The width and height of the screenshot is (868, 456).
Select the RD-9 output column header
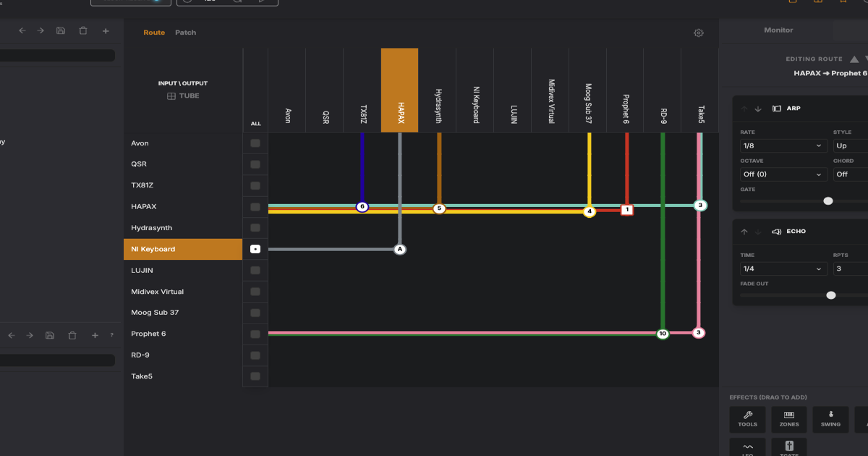click(663, 90)
